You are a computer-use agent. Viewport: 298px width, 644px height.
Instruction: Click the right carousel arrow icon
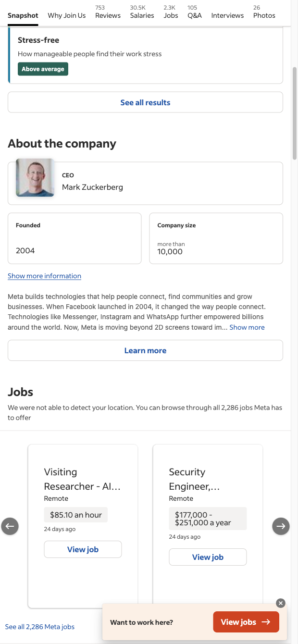pos(281,526)
